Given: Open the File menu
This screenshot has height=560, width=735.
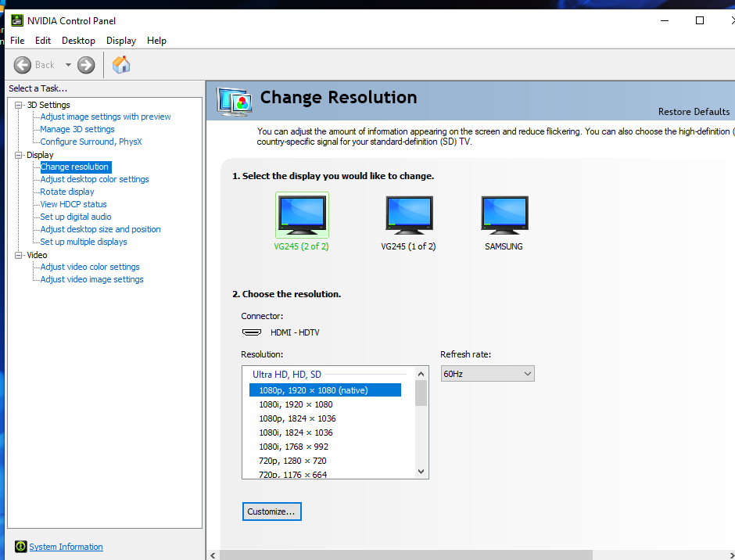Looking at the screenshot, I should pyautogui.click(x=17, y=41).
